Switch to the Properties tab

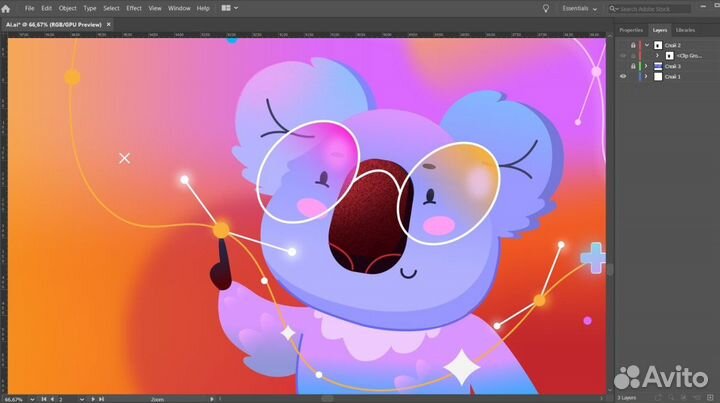click(x=631, y=30)
